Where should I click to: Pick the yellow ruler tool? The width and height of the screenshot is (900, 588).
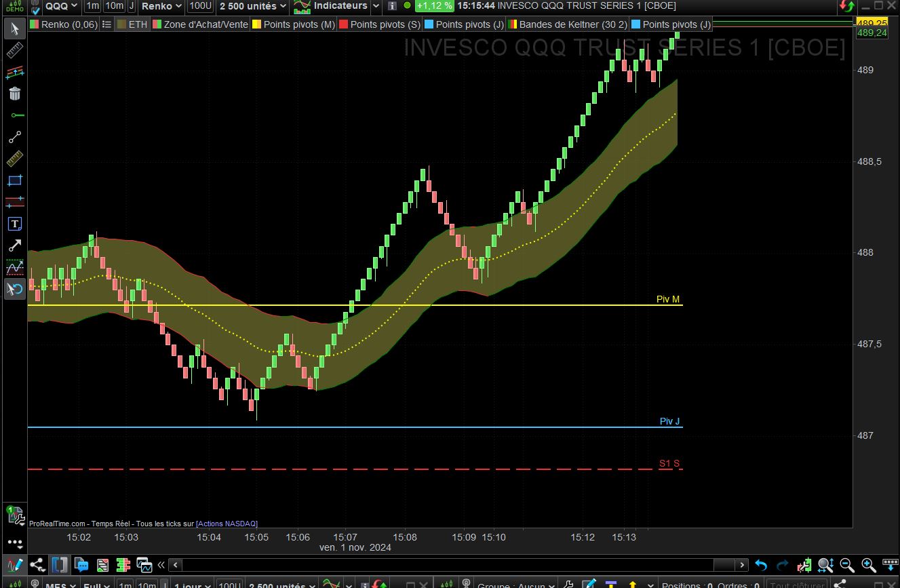(x=14, y=159)
